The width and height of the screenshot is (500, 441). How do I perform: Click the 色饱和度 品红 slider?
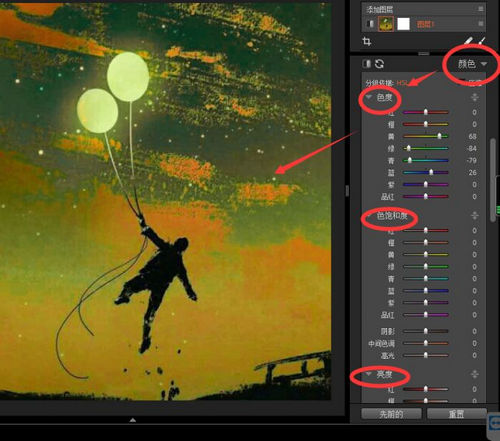pos(426,315)
